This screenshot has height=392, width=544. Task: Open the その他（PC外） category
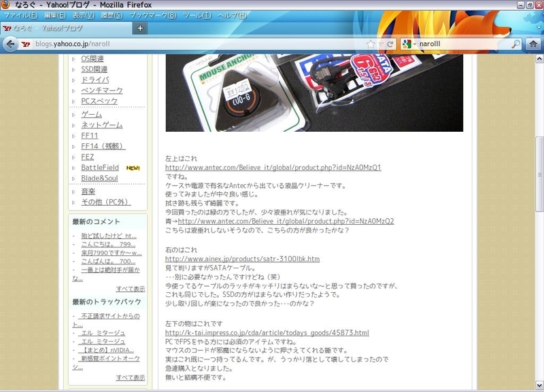[106, 202]
